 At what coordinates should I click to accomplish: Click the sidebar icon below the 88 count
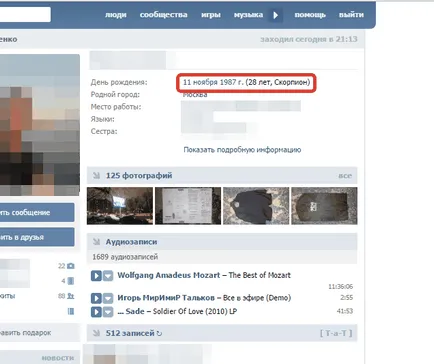71,311
